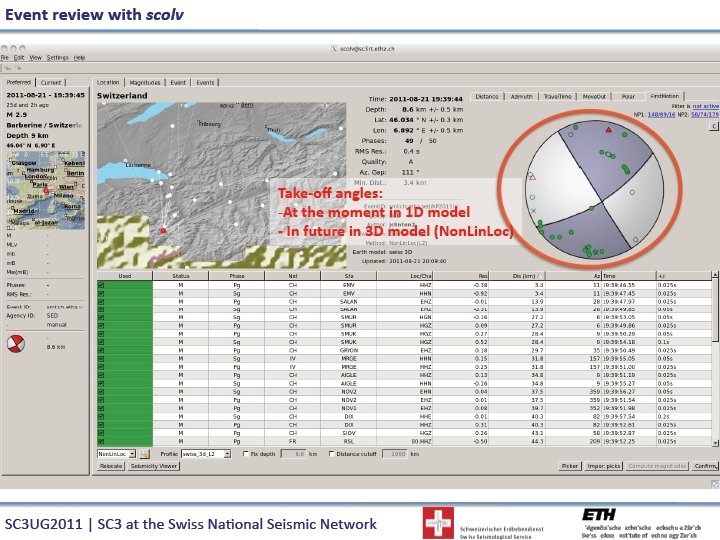This screenshot has height=540, width=720.
Task: Open the Seismicity Viewer button
Action: pos(154,466)
